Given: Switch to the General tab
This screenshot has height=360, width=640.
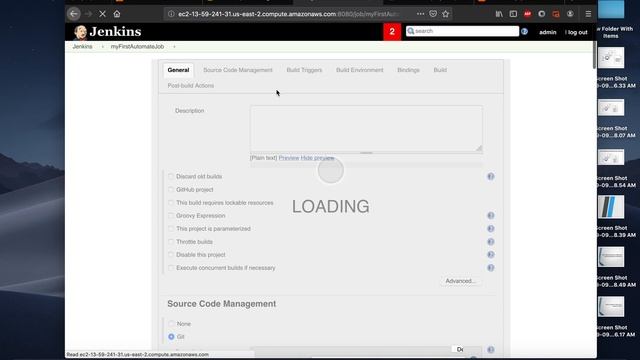Looking at the screenshot, I should (178, 70).
